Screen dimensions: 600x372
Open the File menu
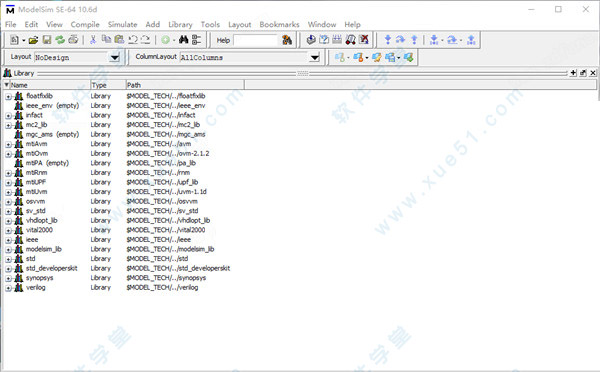[x=11, y=24]
